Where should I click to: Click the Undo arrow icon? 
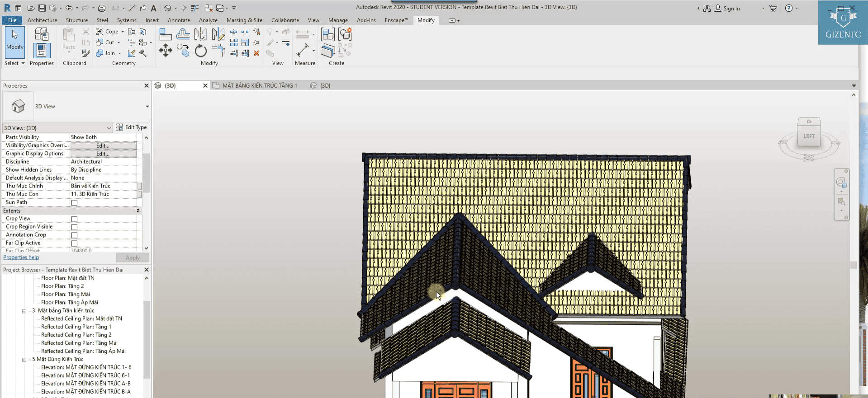(x=69, y=8)
